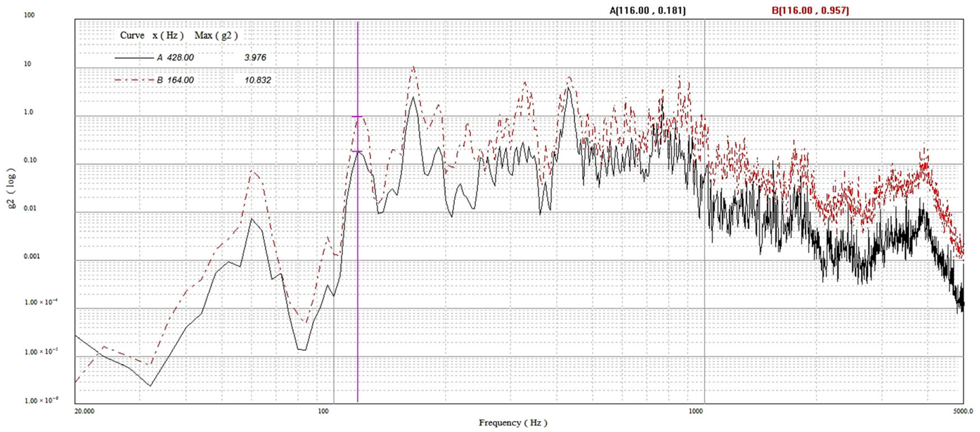Viewport: 980px width, 432px height.
Task: Click the 'g2 ( log )' y-axis title
Action: coord(12,188)
